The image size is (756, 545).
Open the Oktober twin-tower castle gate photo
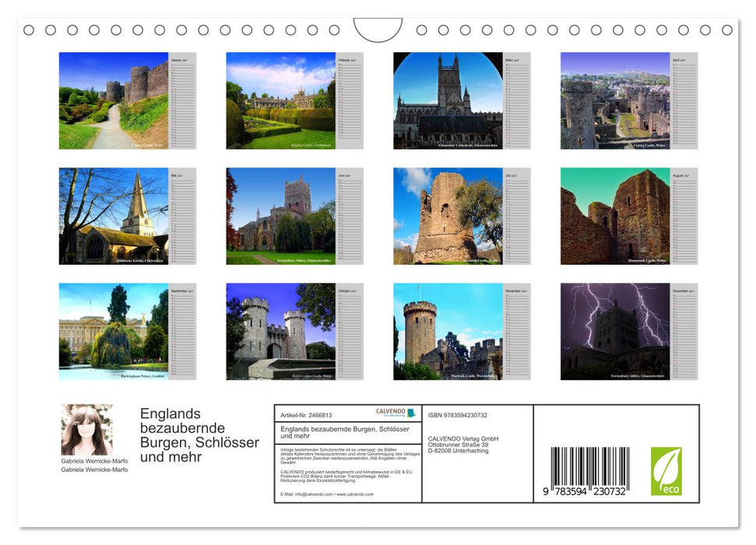click(x=280, y=332)
